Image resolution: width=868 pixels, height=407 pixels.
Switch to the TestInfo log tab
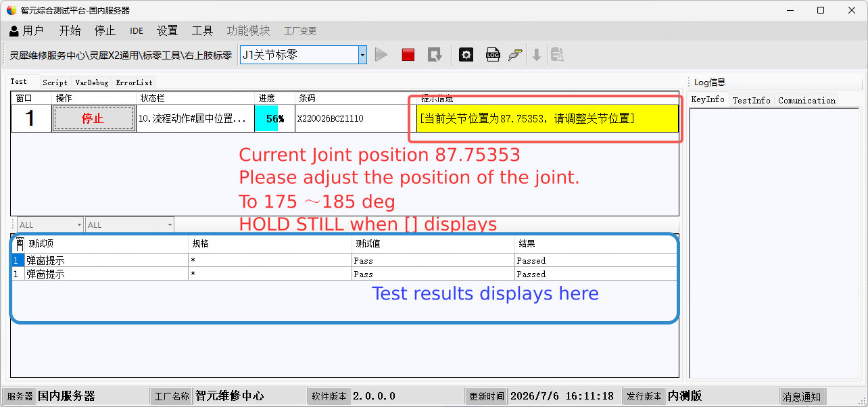751,100
